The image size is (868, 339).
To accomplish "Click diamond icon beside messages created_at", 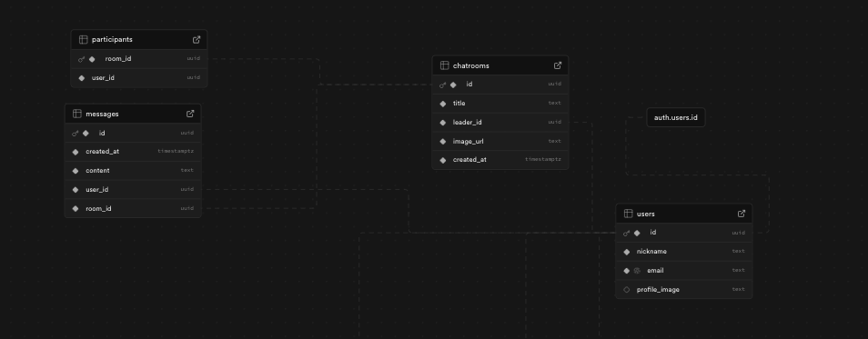I will pyautogui.click(x=76, y=152).
